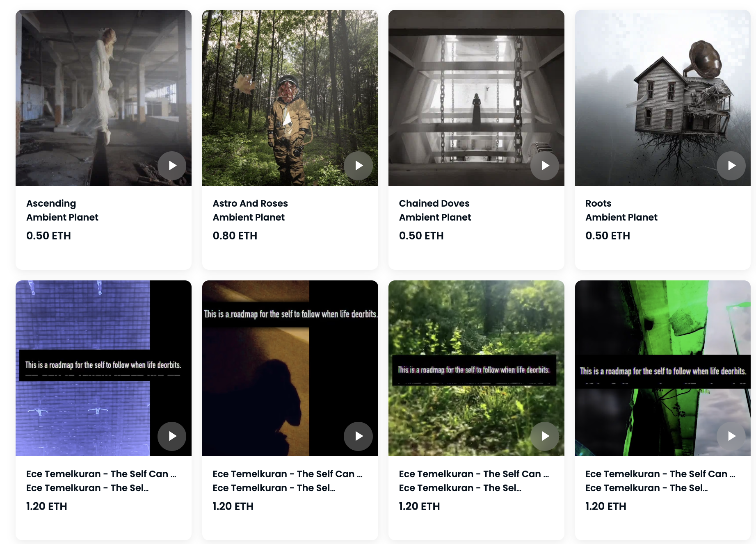Play the purple swimmers Ece Temelkuran video
This screenshot has width=756, height=544.
point(172,436)
